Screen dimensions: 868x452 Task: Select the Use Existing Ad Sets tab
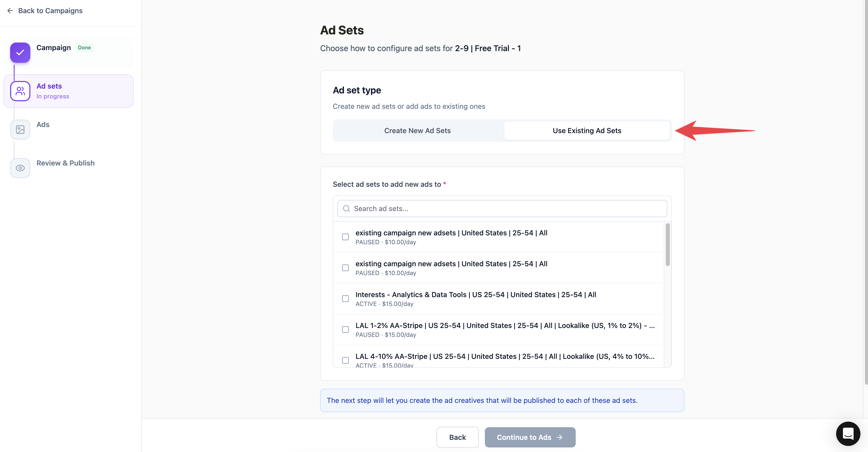tap(587, 131)
